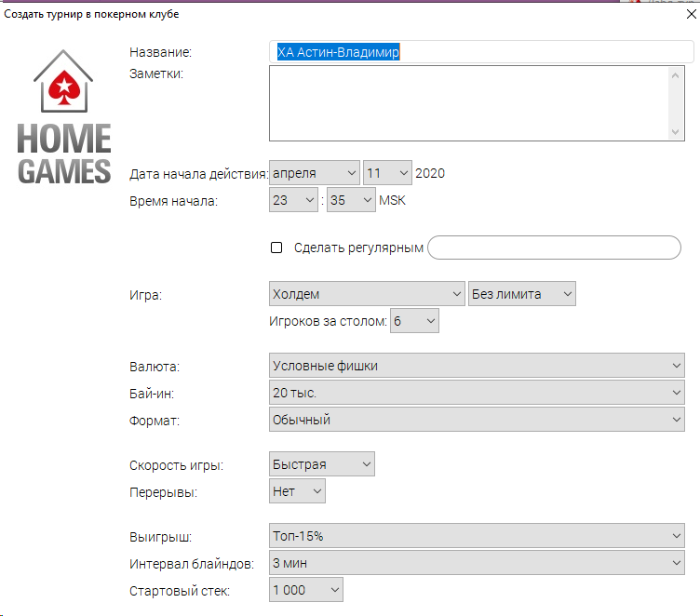
Task: Open the Перерывы dropdown showing Нет
Action: (x=297, y=491)
